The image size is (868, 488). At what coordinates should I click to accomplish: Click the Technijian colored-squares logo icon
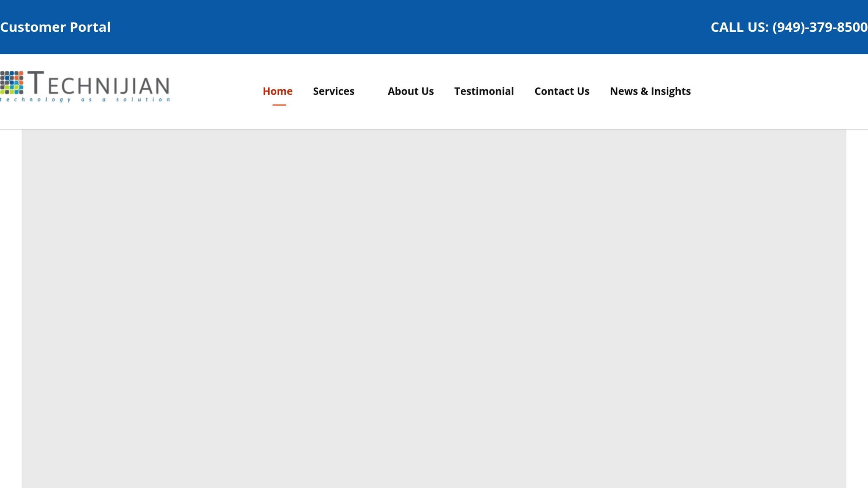point(12,83)
